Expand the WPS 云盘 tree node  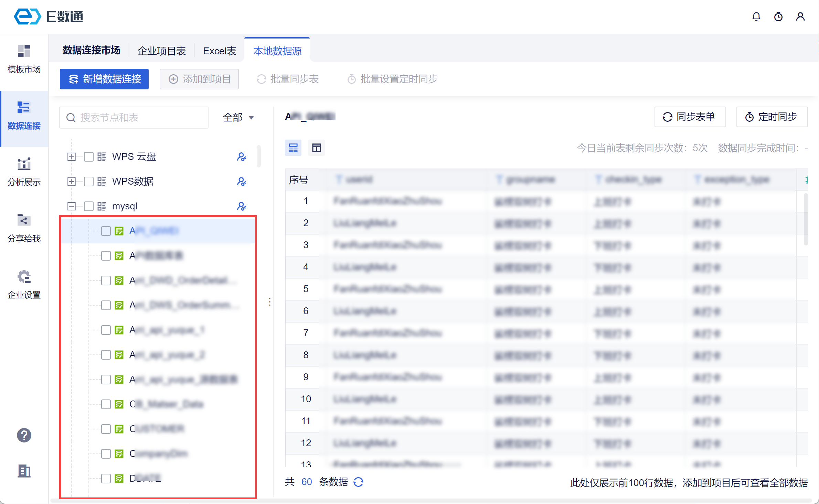coord(72,157)
